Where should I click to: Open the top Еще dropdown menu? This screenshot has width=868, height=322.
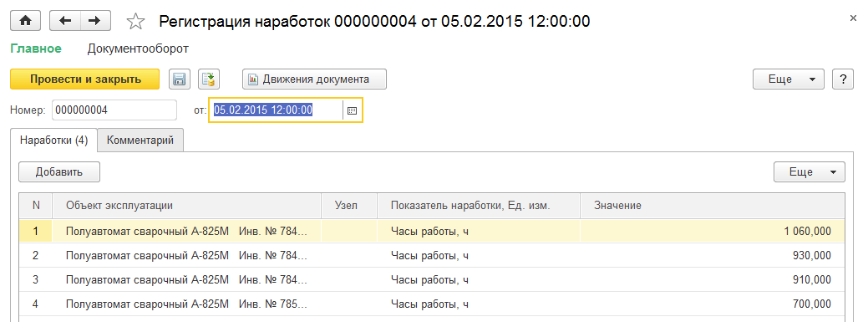click(x=789, y=79)
